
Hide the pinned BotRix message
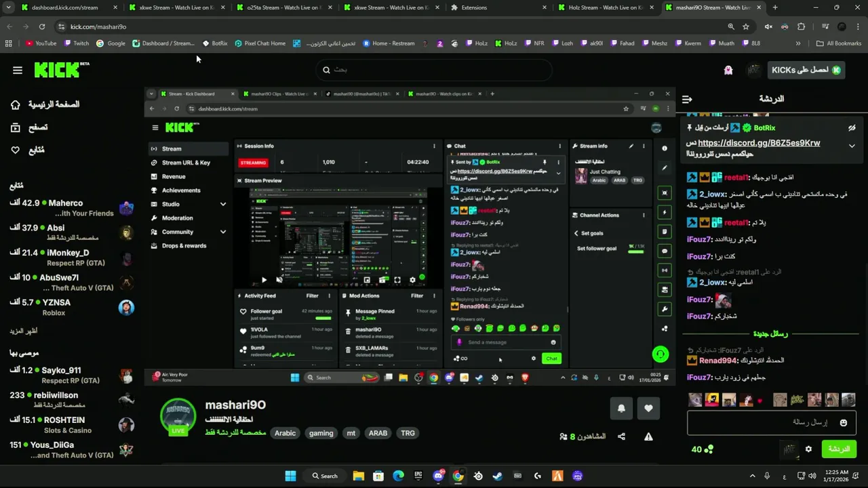click(x=852, y=127)
